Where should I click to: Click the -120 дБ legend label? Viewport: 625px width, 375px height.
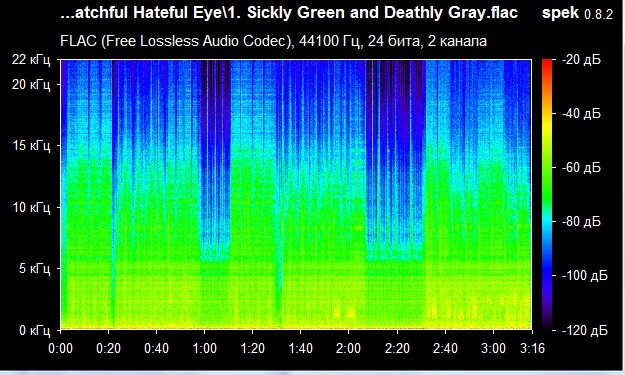tap(585, 330)
